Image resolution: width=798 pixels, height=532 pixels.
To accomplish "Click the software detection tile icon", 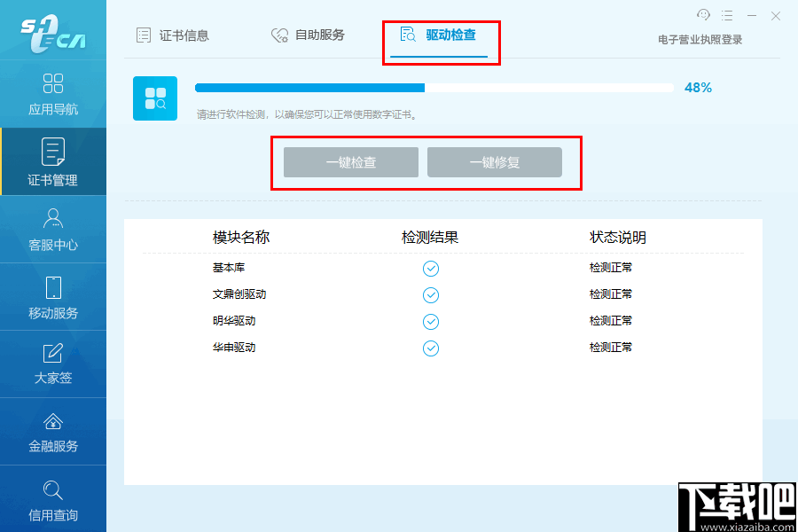I will click(155, 98).
